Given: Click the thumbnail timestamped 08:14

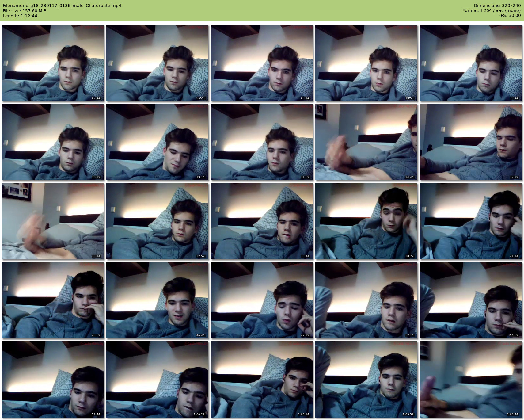Looking at the screenshot, I should (261, 63).
